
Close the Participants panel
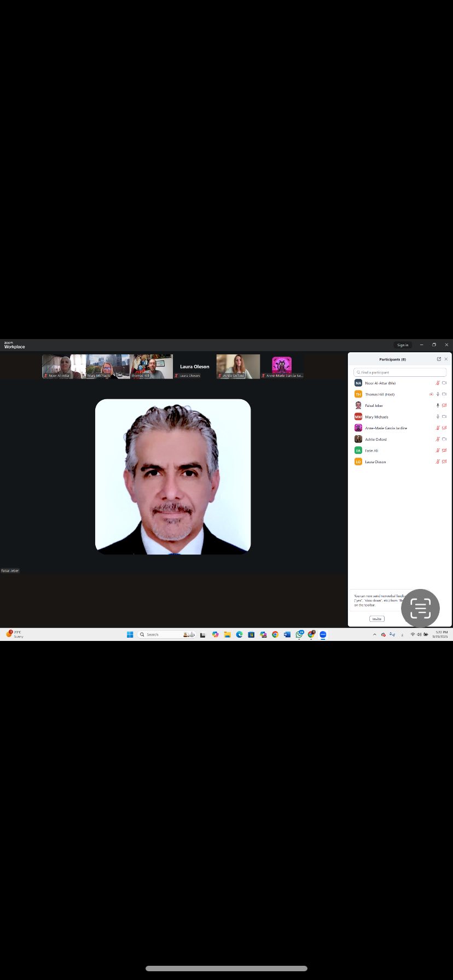(x=446, y=359)
